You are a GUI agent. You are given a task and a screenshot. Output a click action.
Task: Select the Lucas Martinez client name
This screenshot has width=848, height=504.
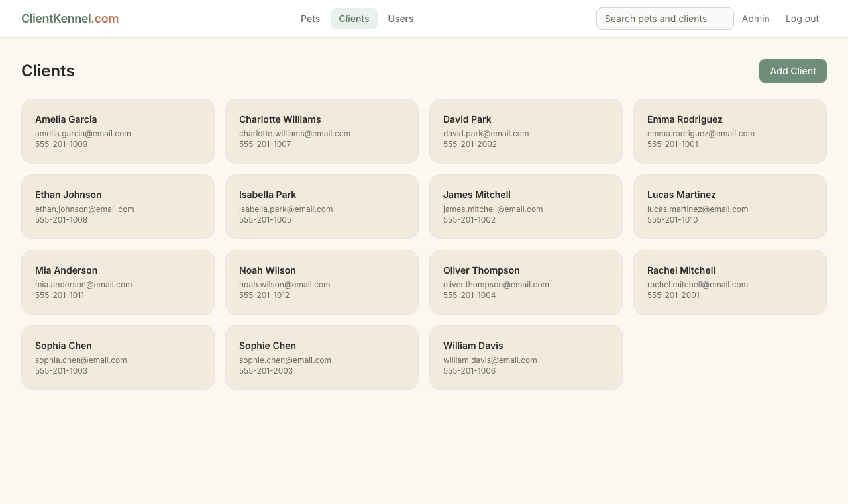[x=682, y=195]
